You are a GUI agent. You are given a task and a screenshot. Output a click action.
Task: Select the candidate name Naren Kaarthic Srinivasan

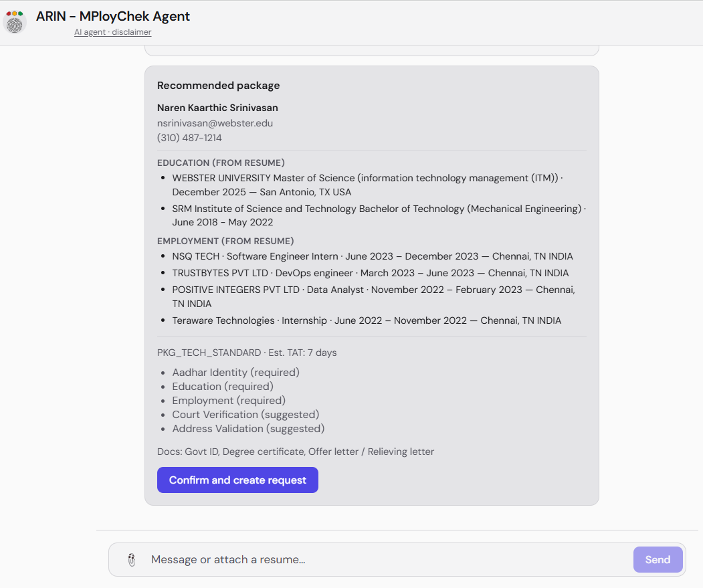(217, 108)
